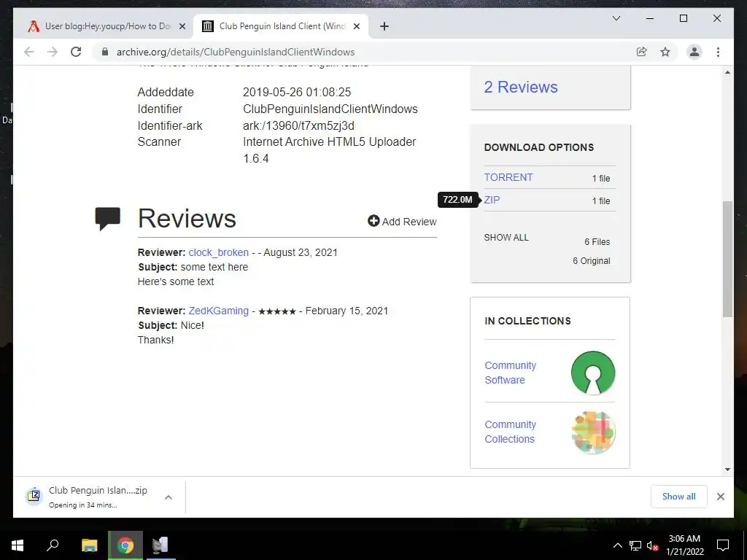
Task: Click the ark:/13960/t7xm5zj3d value
Action: pyautogui.click(x=298, y=125)
